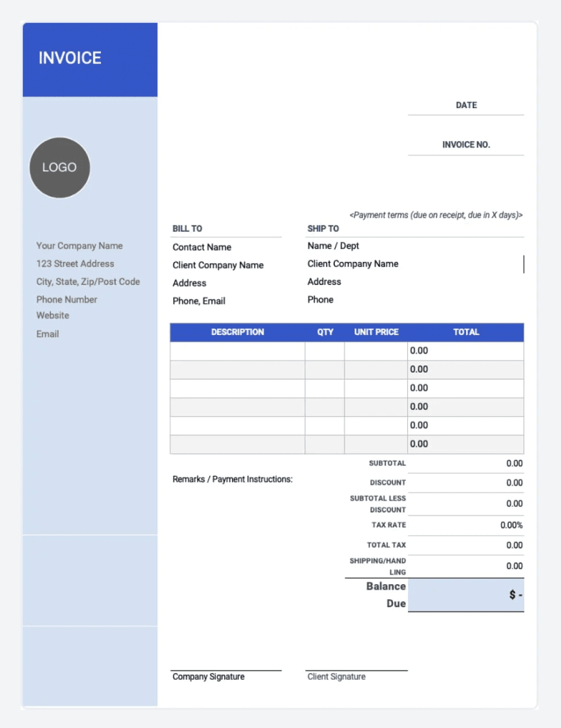
Task: Select Client Company Name under Ship To
Action: coord(353,264)
